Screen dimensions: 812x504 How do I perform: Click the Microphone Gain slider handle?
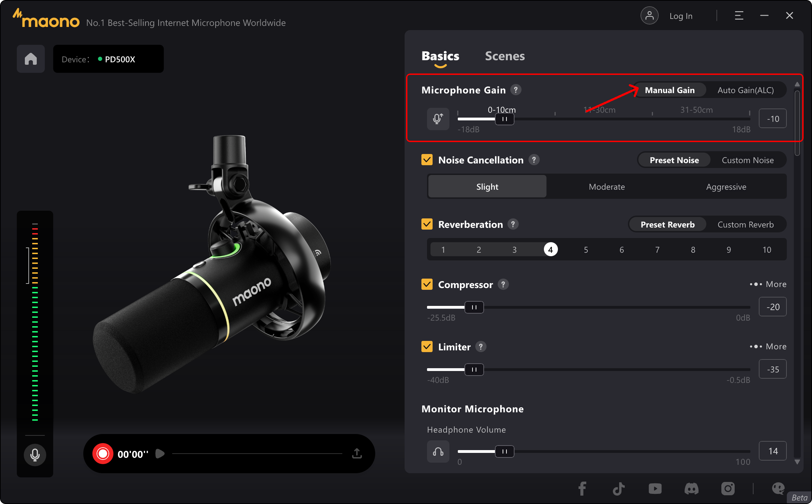[504, 119]
